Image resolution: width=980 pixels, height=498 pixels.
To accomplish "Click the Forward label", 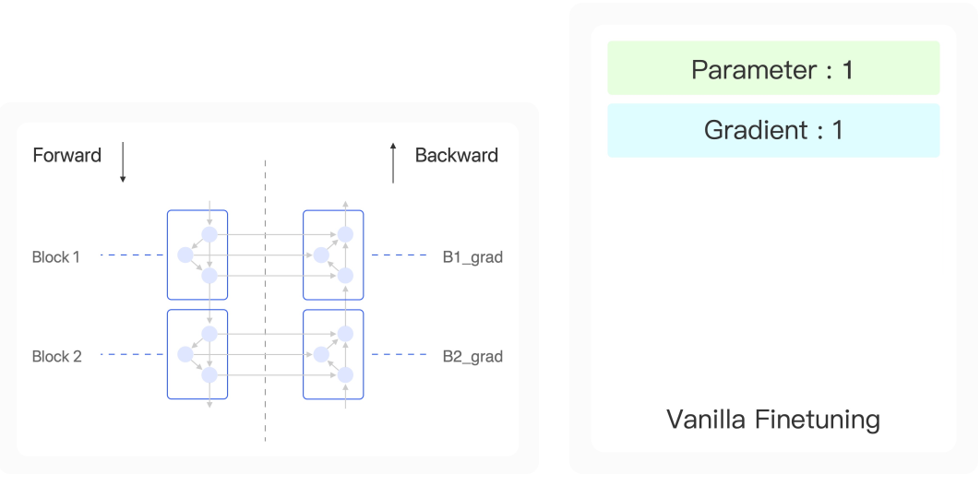I will (66, 155).
